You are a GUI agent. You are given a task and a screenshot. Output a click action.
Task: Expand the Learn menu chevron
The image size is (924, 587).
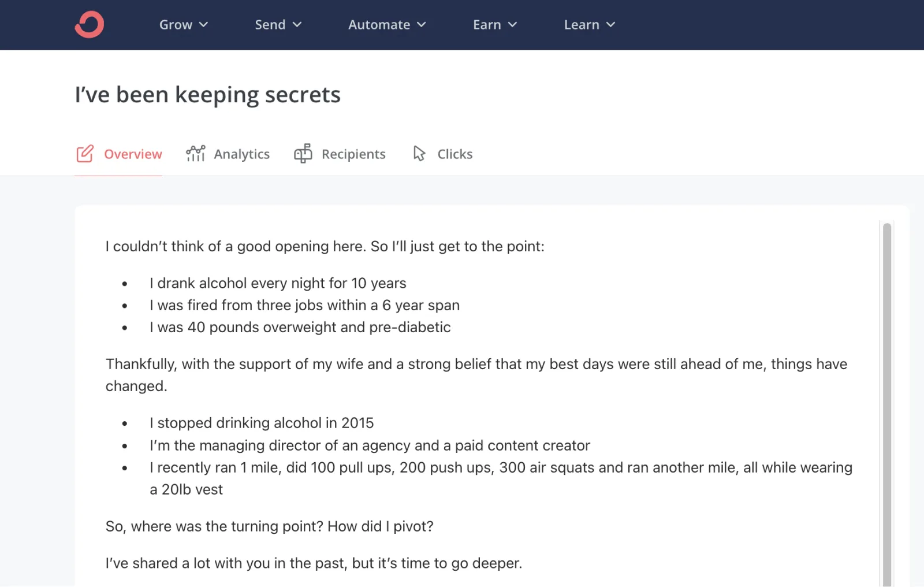point(611,25)
